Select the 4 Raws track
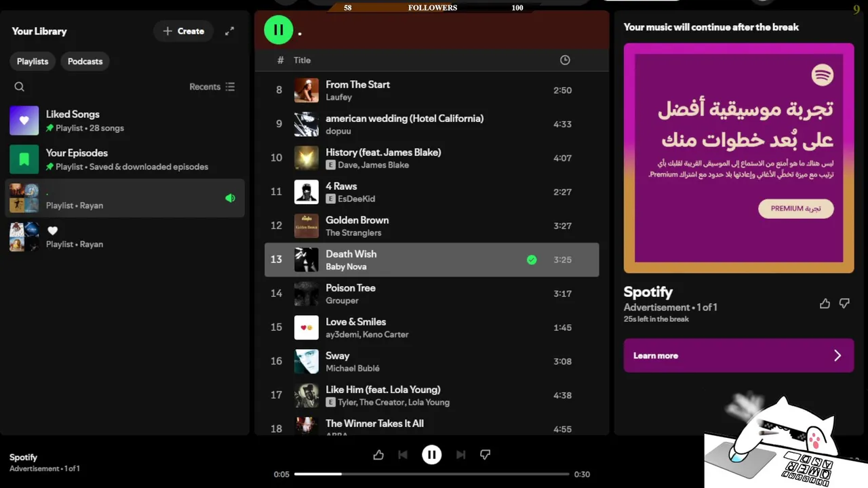Screen dimensions: 868x488 click(x=341, y=186)
